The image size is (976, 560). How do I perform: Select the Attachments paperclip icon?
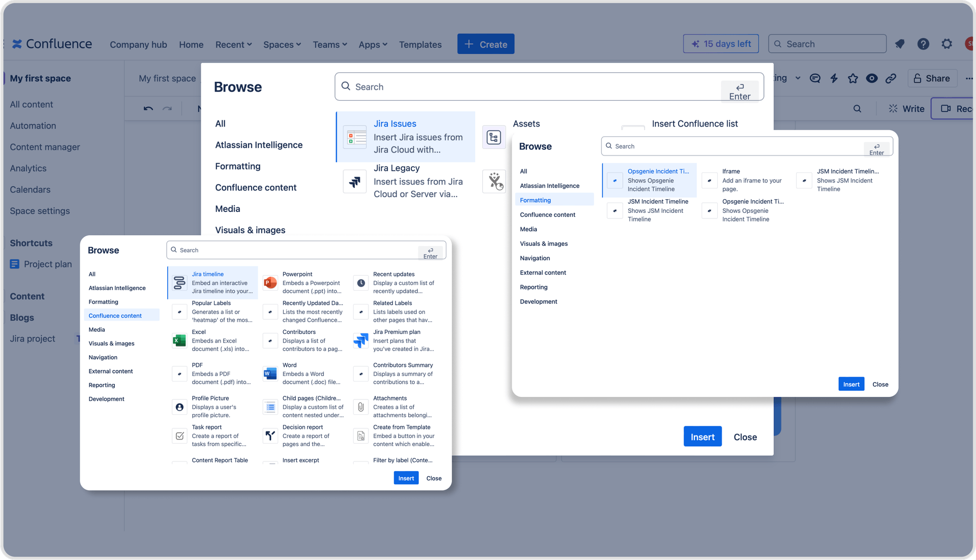pyautogui.click(x=361, y=407)
